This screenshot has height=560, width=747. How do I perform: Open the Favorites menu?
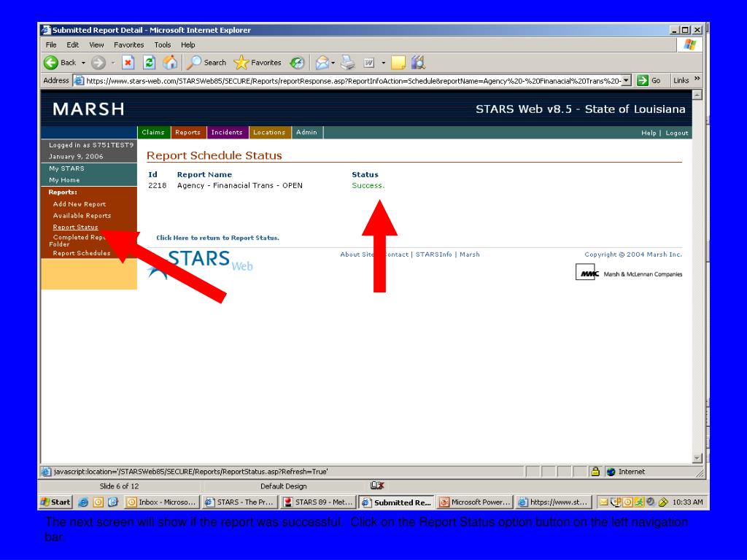tap(128, 44)
